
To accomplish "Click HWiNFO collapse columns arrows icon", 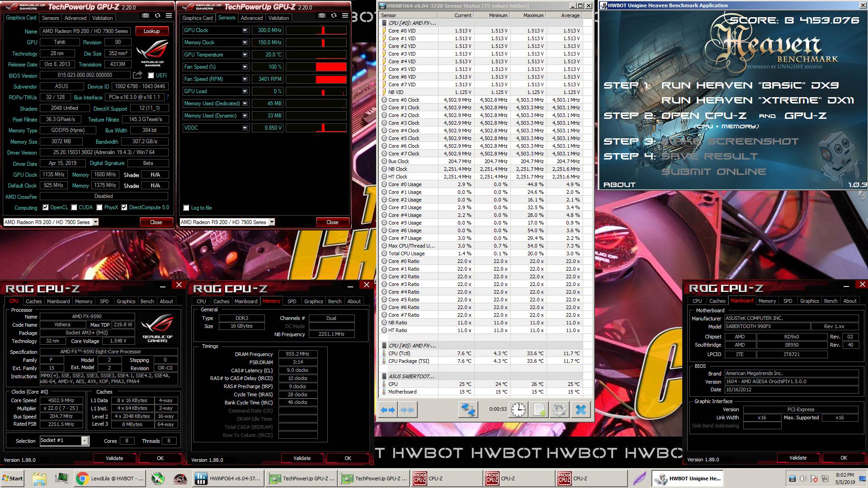I will click(407, 410).
